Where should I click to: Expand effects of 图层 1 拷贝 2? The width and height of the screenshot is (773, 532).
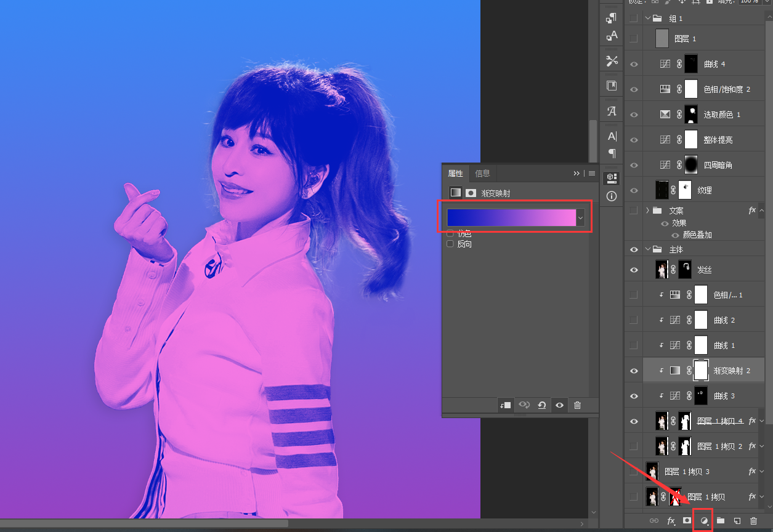pos(762,446)
